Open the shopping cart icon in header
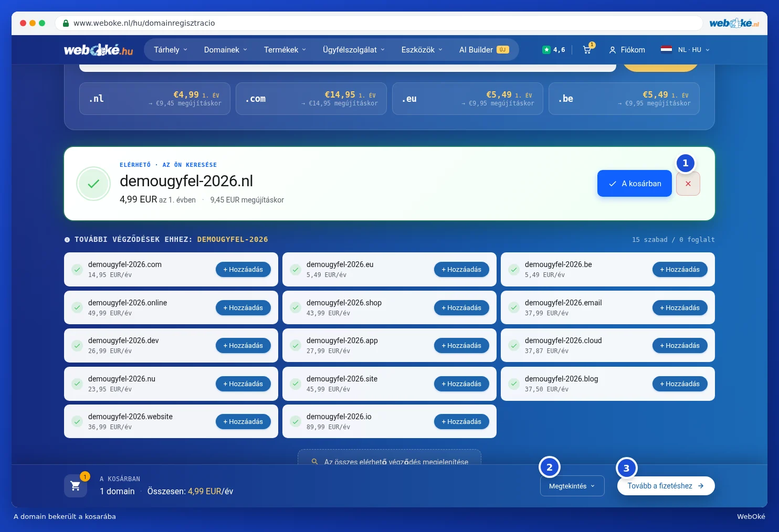 click(x=587, y=50)
